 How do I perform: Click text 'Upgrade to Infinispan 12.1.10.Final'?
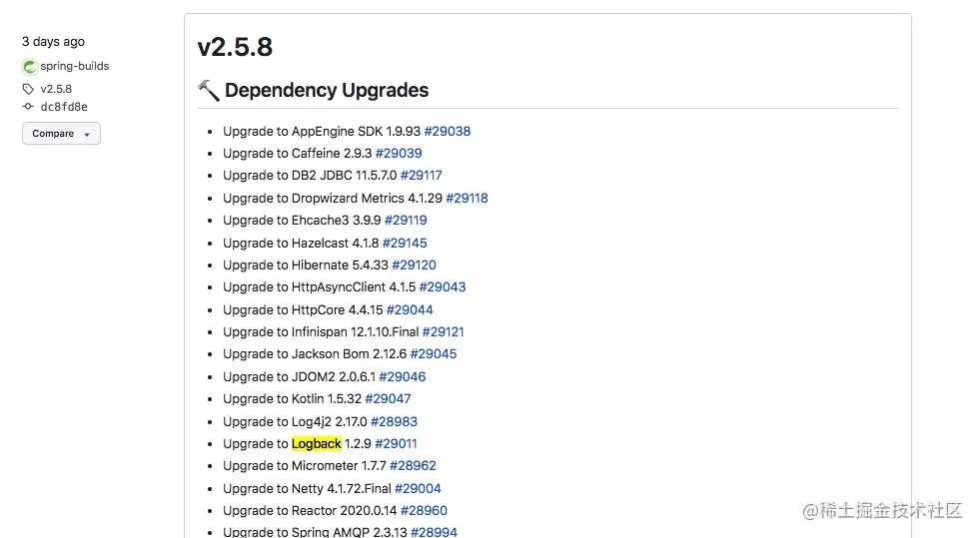(321, 332)
